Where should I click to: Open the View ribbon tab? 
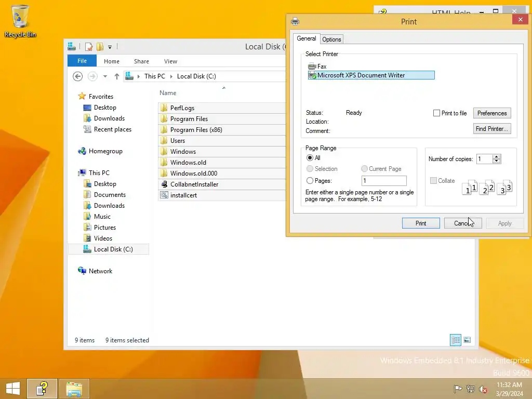tap(170, 61)
